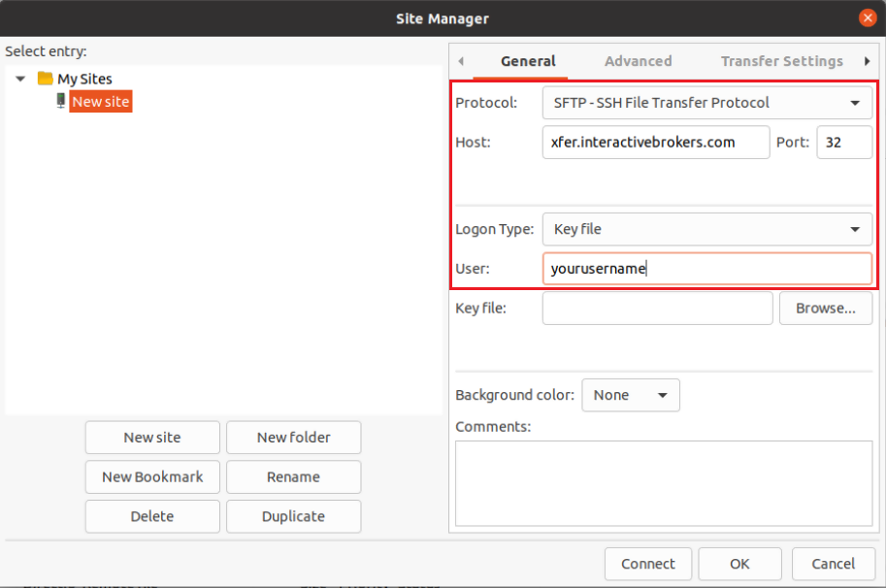Close the Site Manager dialog
The image size is (886, 588).
(x=868, y=18)
